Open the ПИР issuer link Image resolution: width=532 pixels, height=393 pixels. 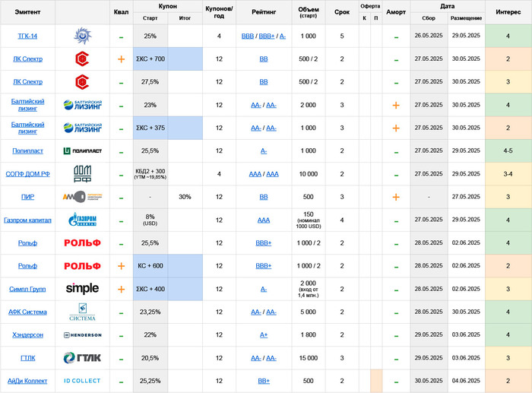coord(27,197)
